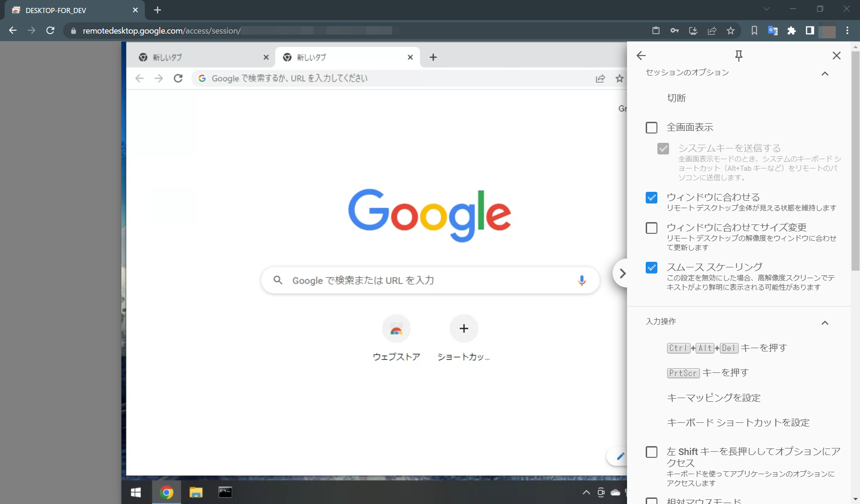Open キーボード ショートカットを設定
Image resolution: width=860 pixels, height=504 pixels.
click(x=738, y=423)
